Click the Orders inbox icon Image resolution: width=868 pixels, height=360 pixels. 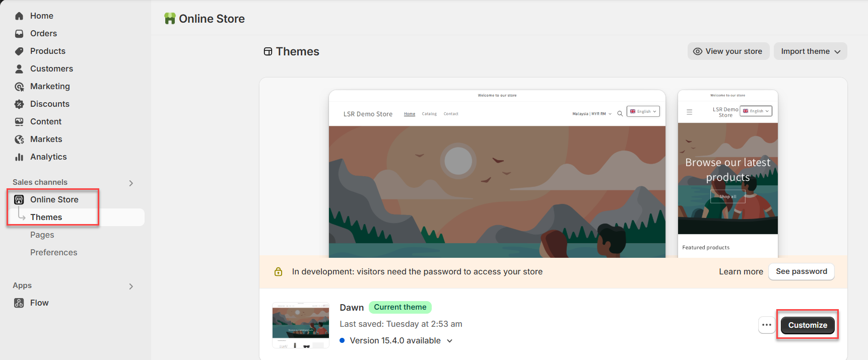[x=19, y=34]
